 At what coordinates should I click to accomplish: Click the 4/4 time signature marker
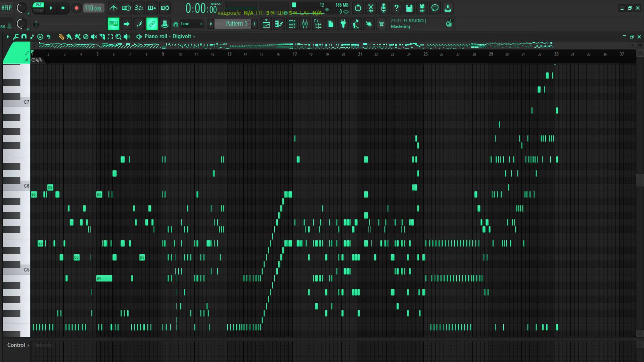[x=37, y=60]
